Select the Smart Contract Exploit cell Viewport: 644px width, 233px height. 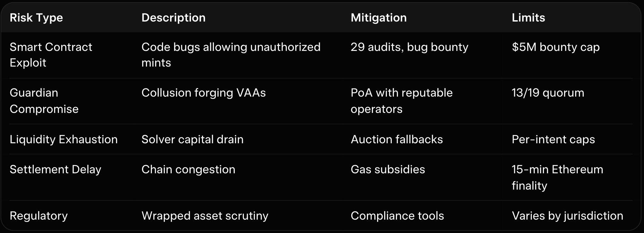pos(51,55)
